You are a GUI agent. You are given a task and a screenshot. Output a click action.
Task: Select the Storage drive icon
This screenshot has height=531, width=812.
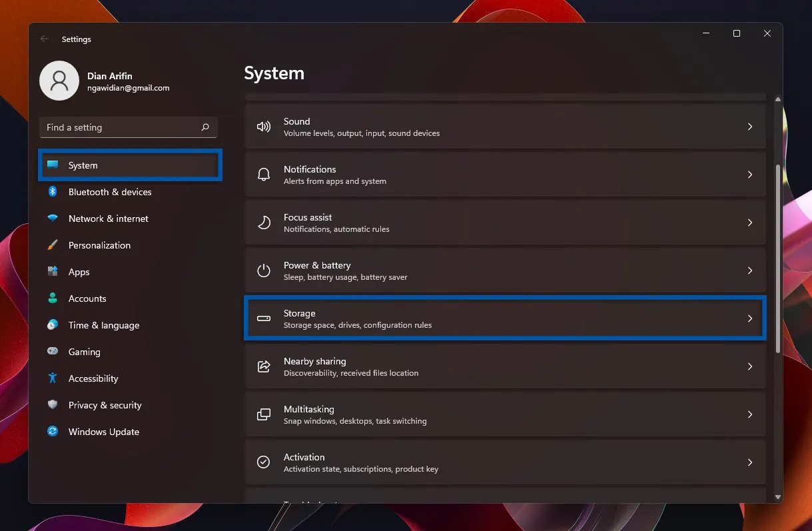[264, 318]
